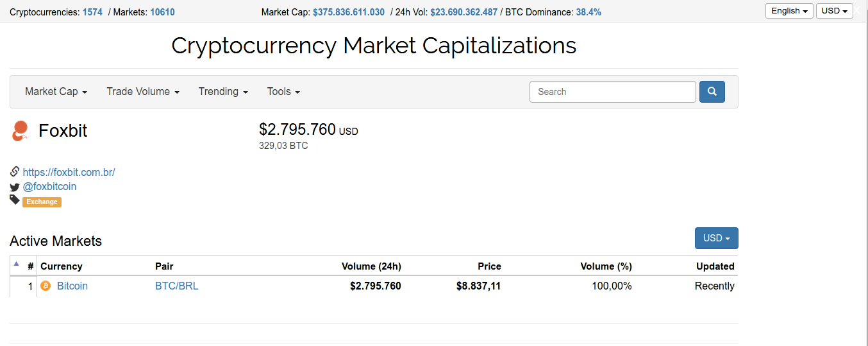Click the 100,00% volume cell
Image resolution: width=868 pixels, height=346 pixels.
click(x=612, y=286)
